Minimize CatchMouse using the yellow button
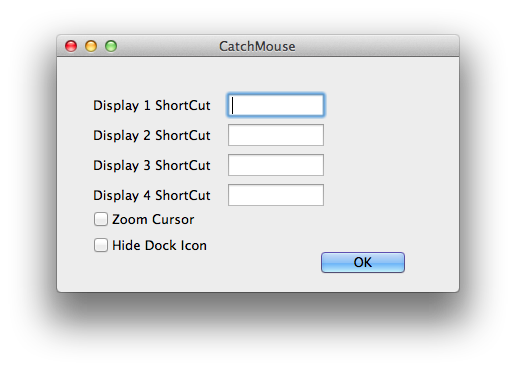This screenshot has width=516, height=371. click(x=91, y=46)
